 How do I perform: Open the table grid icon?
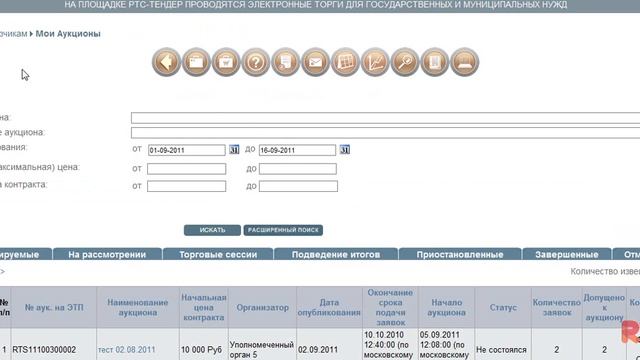345,62
